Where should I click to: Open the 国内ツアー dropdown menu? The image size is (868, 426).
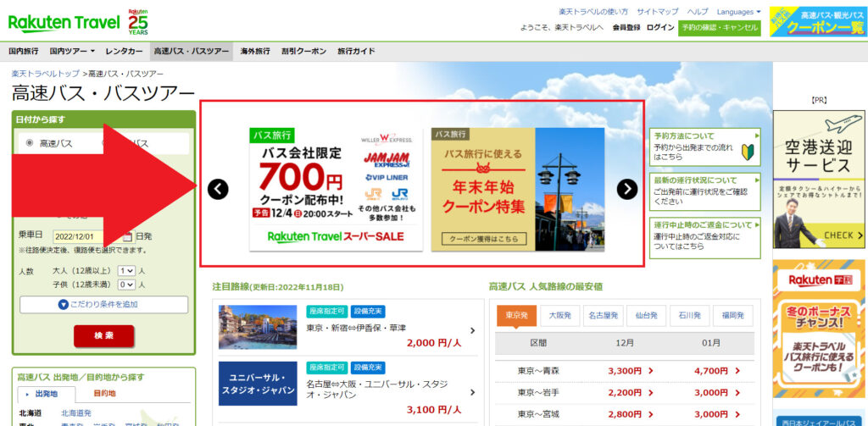(x=72, y=51)
